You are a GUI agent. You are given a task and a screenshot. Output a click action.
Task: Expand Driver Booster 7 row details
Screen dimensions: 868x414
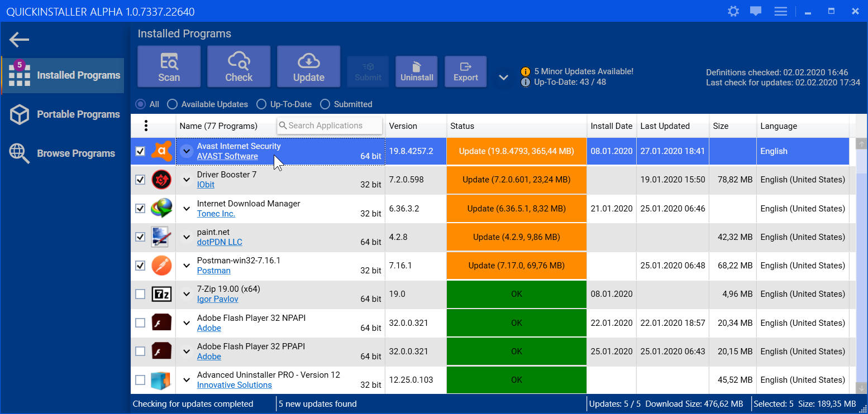[x=187, y=180]
